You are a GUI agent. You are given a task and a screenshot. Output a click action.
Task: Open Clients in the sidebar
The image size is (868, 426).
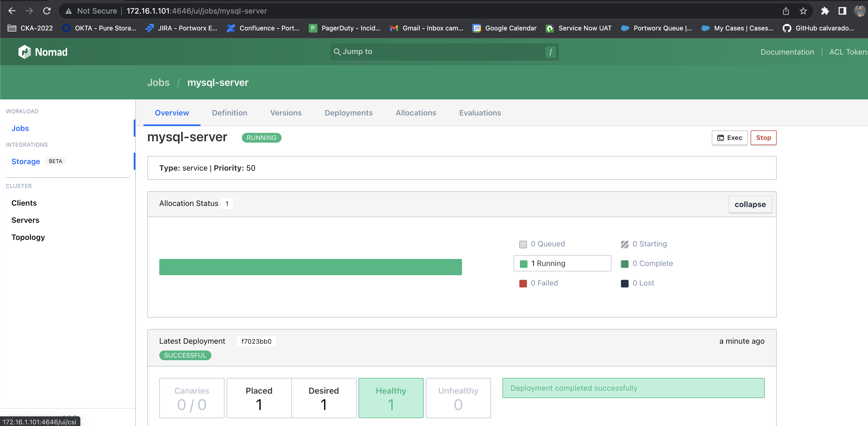(x=24, y=203)
